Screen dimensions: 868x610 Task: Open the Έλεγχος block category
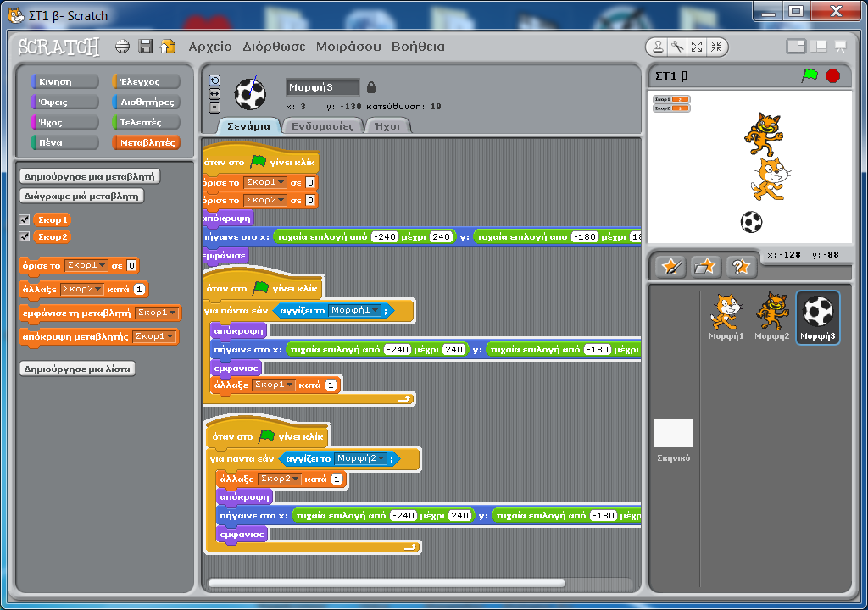click(x=146, y=82)
